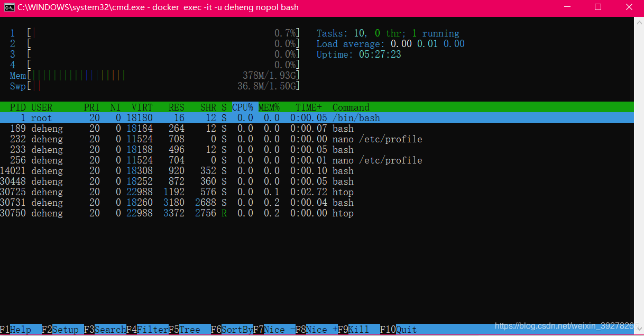The image size is (644, 336).
Task: Click the cmd.exe icon in the title bar
Action: coord(8,7)
